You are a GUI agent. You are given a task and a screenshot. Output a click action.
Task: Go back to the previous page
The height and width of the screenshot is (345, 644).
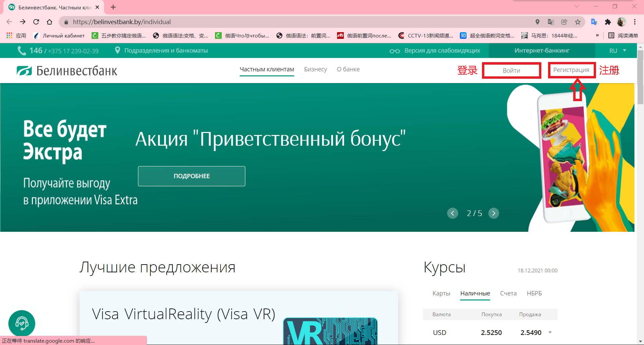coord(9,22)
